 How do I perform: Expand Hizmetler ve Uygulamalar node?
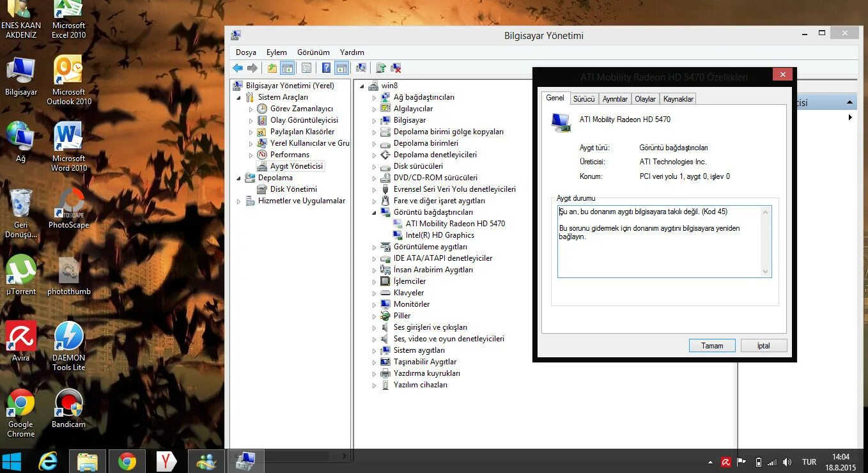(239, 201)
